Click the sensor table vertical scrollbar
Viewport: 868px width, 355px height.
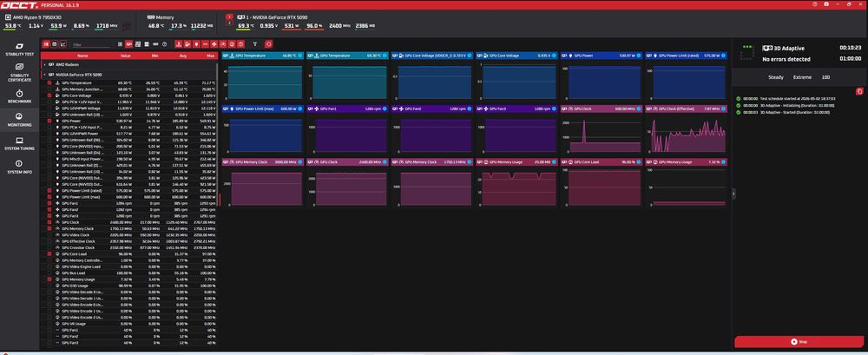coord(218,133)
